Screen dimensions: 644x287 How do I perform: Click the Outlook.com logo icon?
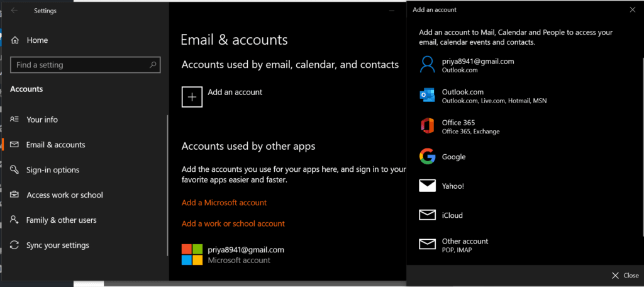pyautogui.click(x=427, y=95)
